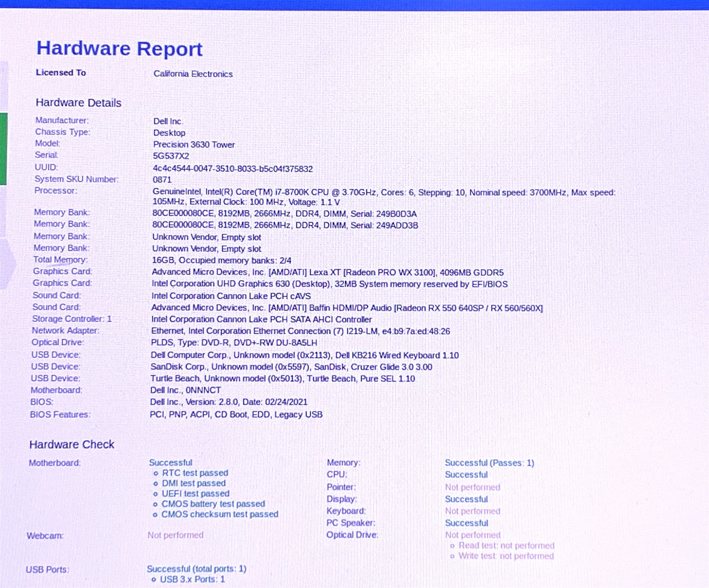Select the 'Storage Controller: 1' label
Screen dimensions: 709x588
point(72,319)
